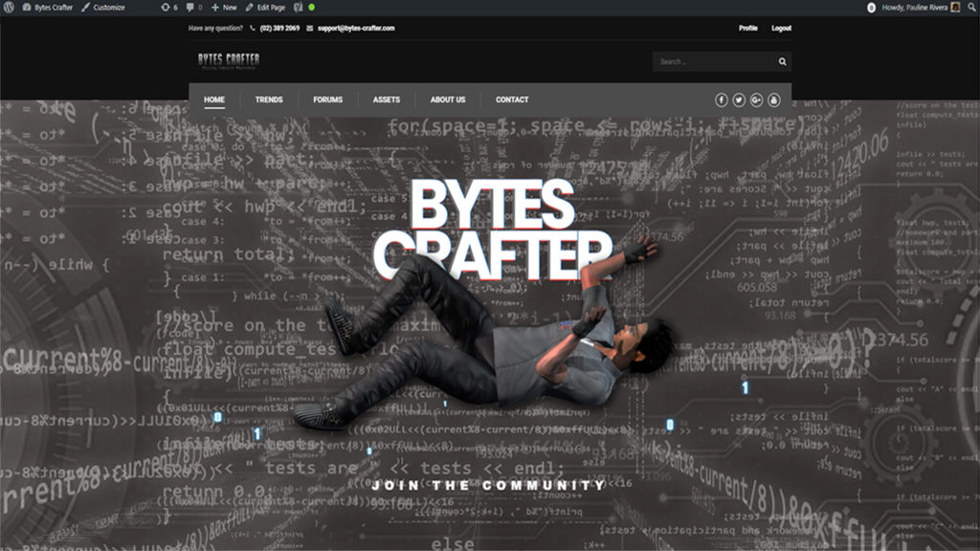Image resolution: width=980 pixels, height=551 pixels.
Task: Select Assets in the navigation bar
Action: pos(387,99)
